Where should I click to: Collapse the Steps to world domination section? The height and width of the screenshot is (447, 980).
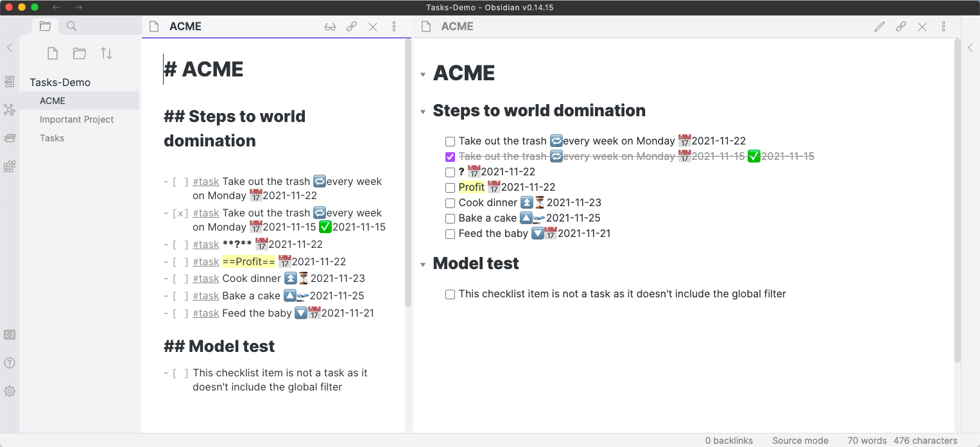click(423, 110)
